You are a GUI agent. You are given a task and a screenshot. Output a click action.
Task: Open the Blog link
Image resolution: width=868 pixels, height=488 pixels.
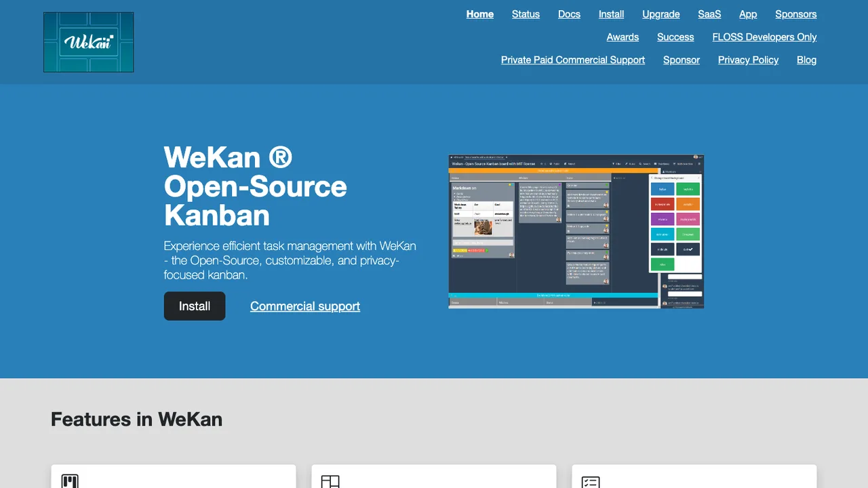click(806, 60)
